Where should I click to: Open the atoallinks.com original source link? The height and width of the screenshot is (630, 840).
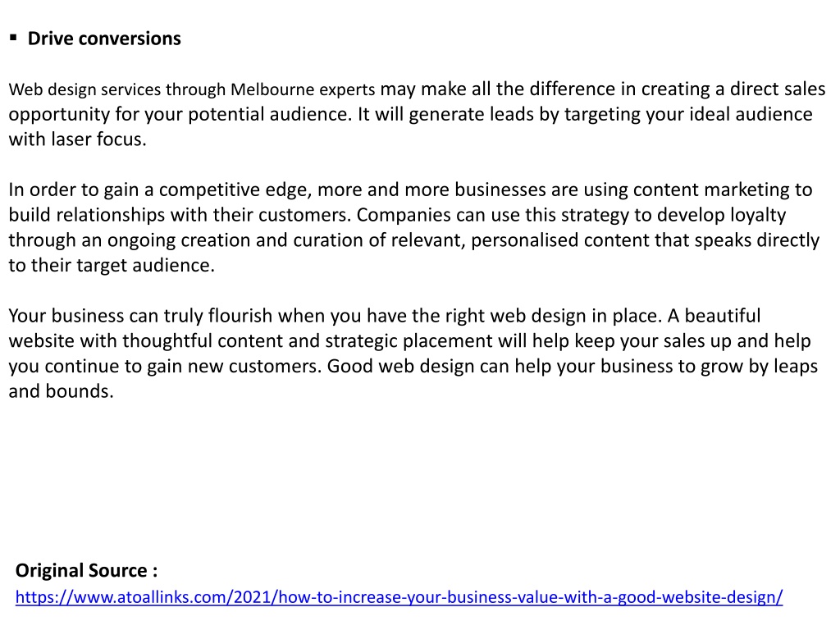(x=399, y=597)
